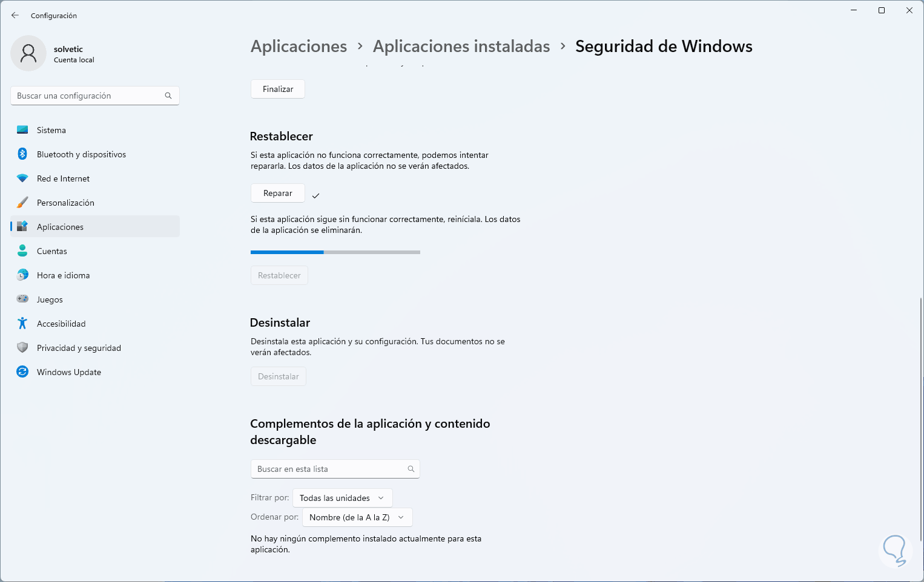Click the Bluetooth icon in the sidebar
This screenshot has width=924, height=582.
[22, 154]
